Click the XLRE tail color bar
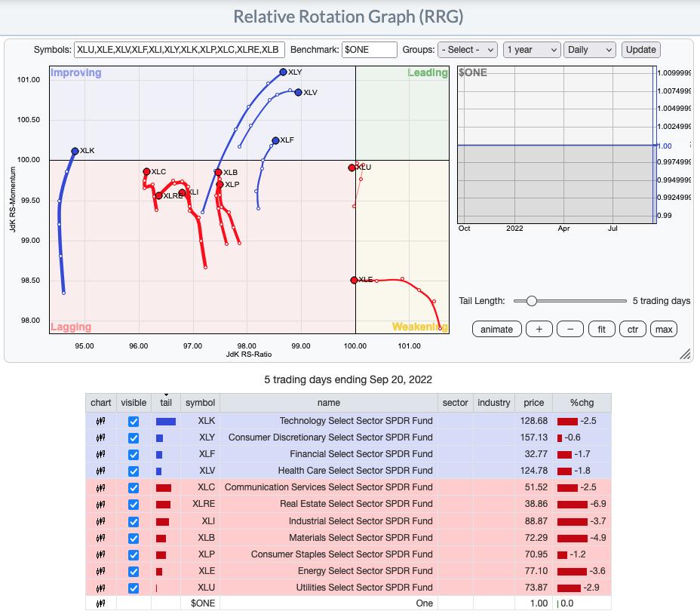Viewport: 700px width, 614px height. click(x=163, y=505)
